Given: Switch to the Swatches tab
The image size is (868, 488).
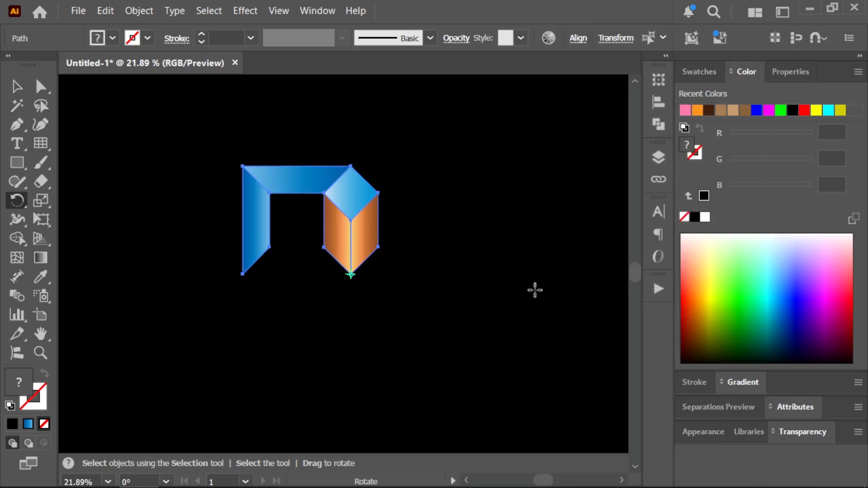Looking at the screenshot, I should [x=699, y=71].
